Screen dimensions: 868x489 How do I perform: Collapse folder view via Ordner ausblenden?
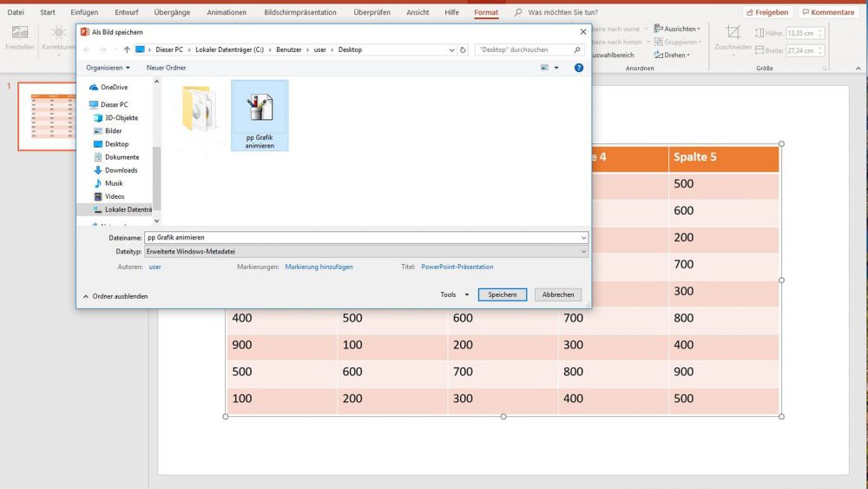115,296
